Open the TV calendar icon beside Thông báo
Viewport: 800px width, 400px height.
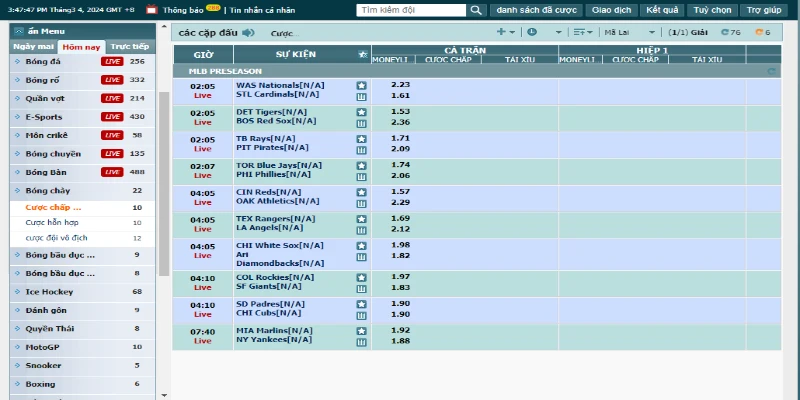152,9
